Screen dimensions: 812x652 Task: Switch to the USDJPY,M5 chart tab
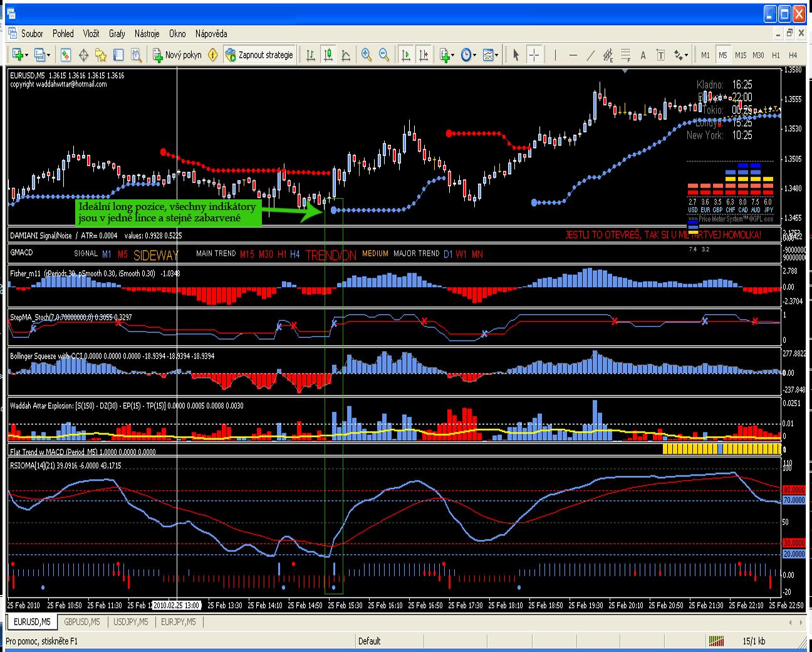pos(130,622)
